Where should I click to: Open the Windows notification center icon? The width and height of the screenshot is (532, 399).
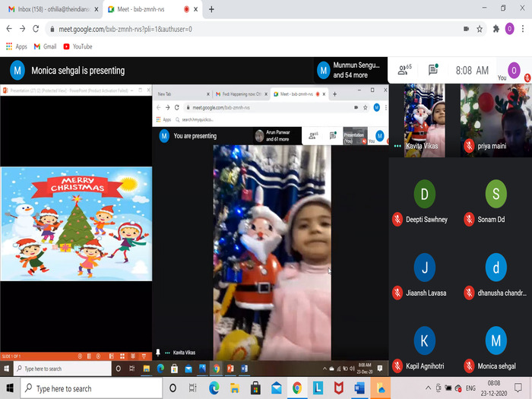point(518,388)
